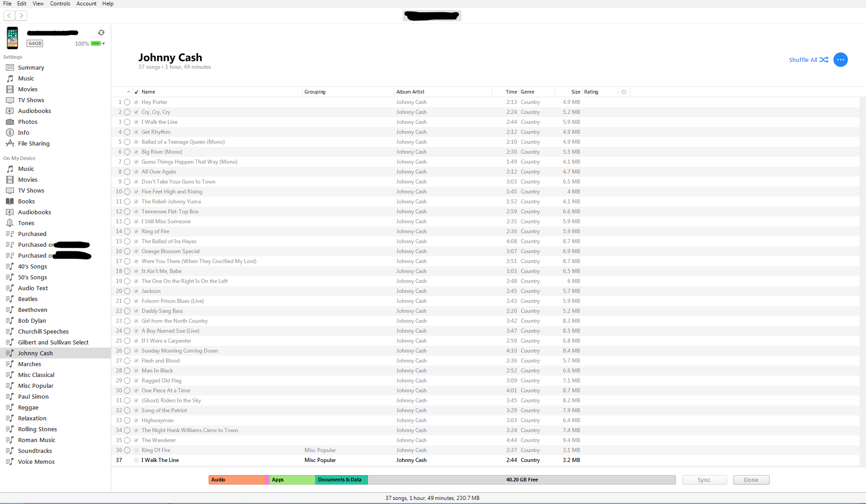Open the Edit menu

pyautogui.click(x=22, y=4)
